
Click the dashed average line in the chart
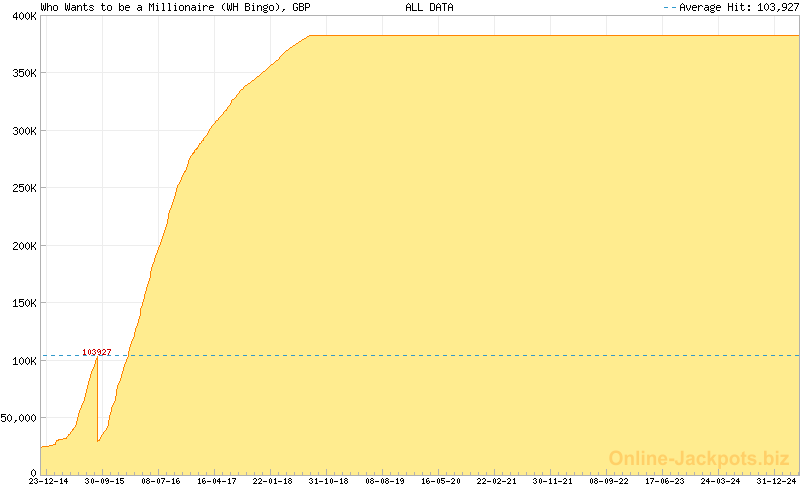pyautogui.click(x=450, y=355)
